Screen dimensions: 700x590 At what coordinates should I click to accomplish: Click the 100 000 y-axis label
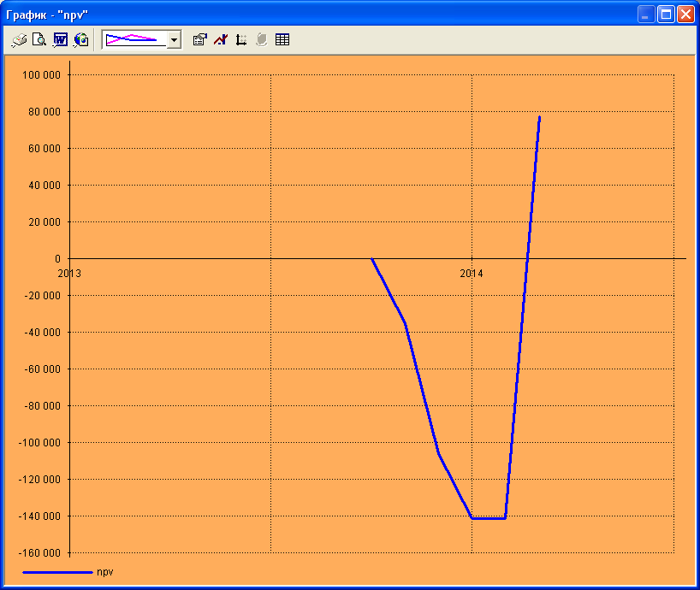(x=42, y=75)
